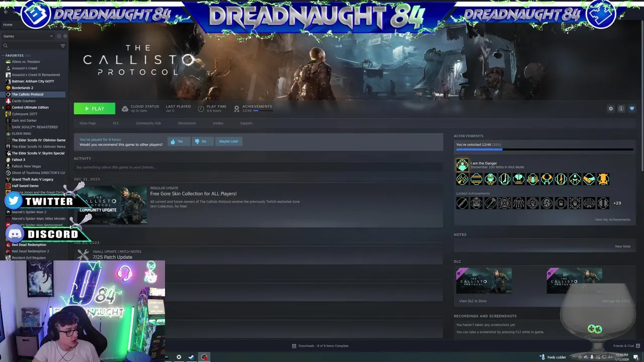
Task: Open the Discussions tab
Action: (187, 123)
